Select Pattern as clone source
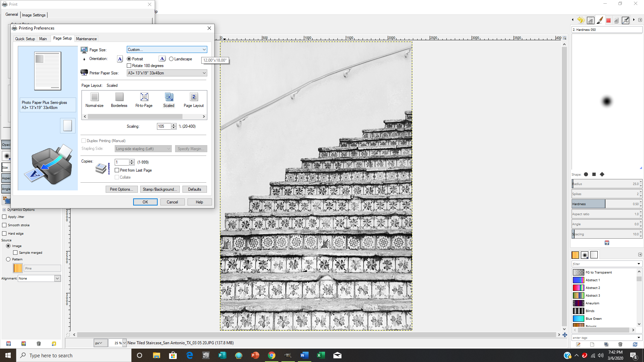The height and width of the screenshot is (362, 644). [8, 259]
